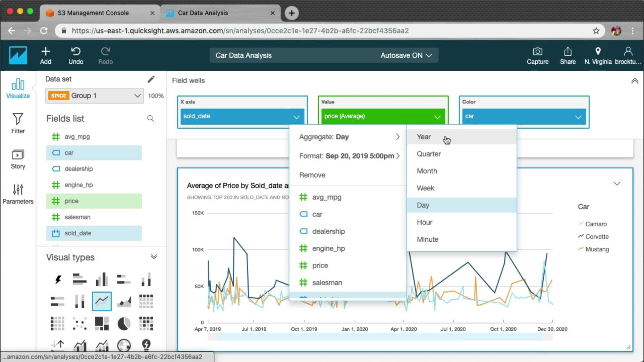Click the Capture camera icon

click(537, 52)
